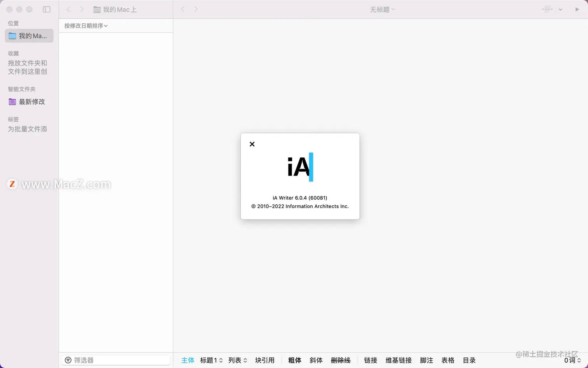Close the iA Writer about dialog
The height and width of the screenshot is (368, 588).
[x=252, y=144]
